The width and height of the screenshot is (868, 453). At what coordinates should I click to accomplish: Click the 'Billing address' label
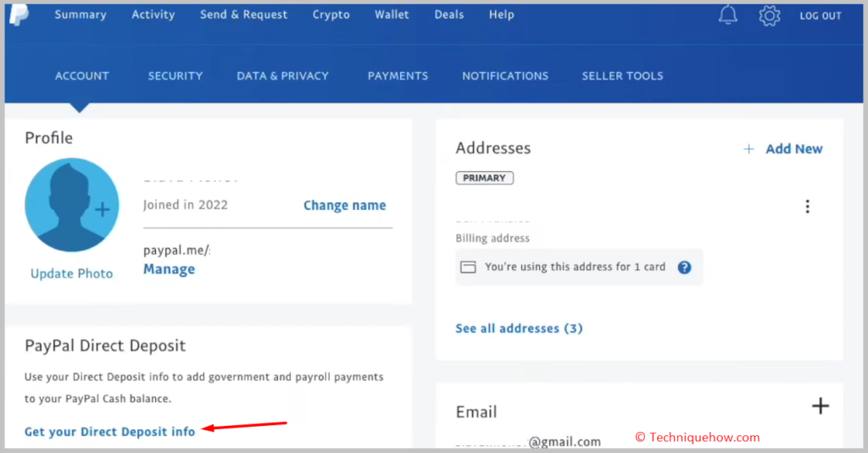(x=492, y=239)
